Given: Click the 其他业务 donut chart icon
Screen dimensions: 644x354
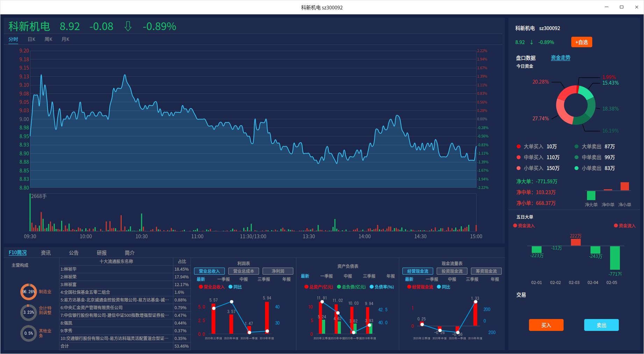Looking at the screenshot, I should pos(28,333).
